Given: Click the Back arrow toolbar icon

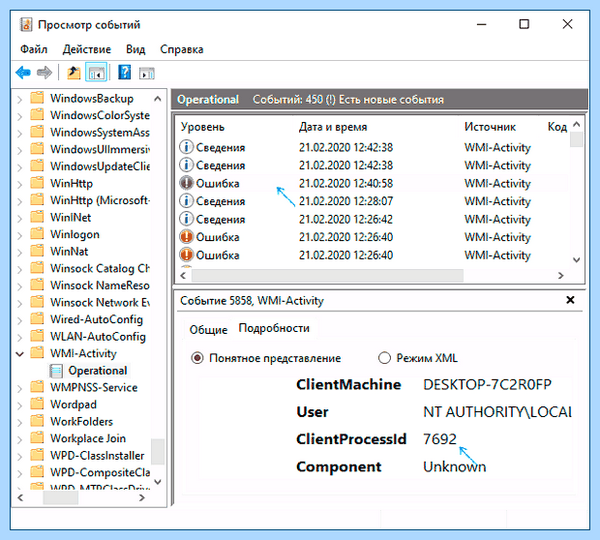Looking at the screenshot, I should pyautogui.click(x=23, y=72).
